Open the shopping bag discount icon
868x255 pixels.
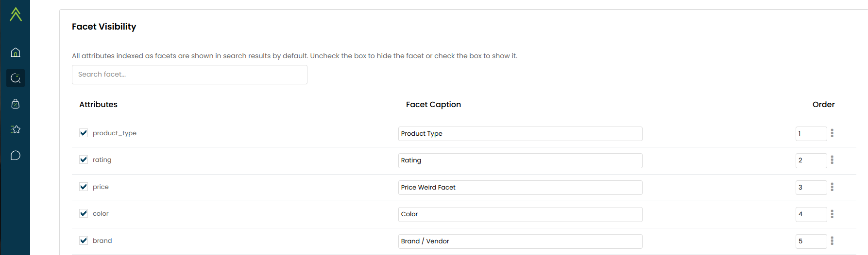(x=16, y=104)
